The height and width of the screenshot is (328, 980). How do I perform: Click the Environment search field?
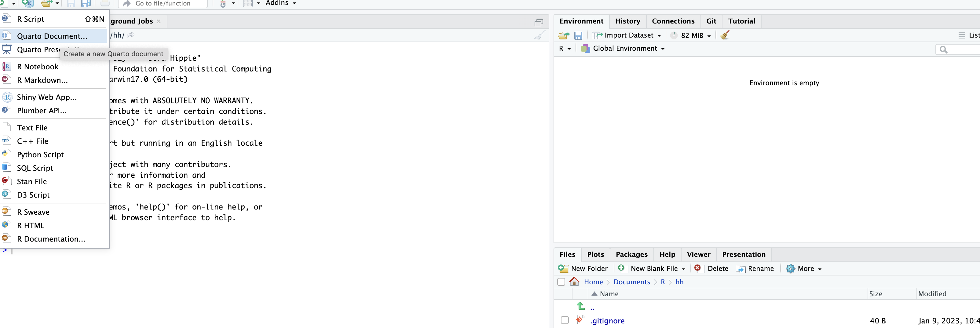(x=958, y=49)
